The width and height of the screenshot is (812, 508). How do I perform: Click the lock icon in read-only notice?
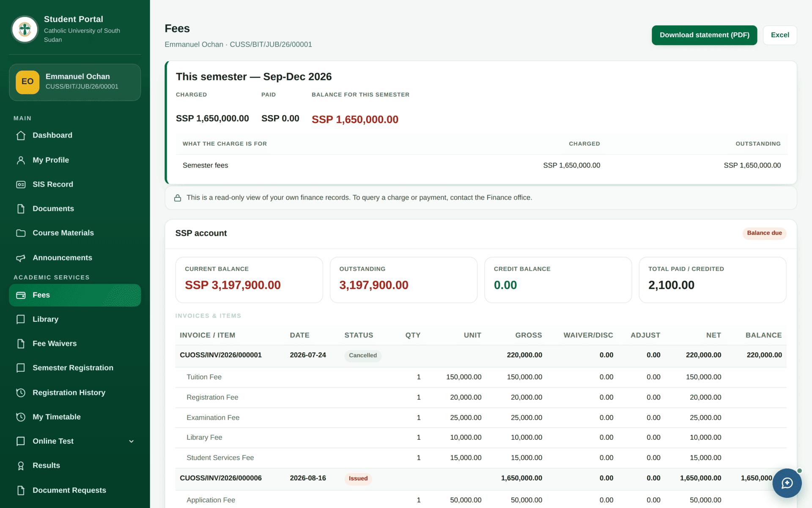click(178, 198)
